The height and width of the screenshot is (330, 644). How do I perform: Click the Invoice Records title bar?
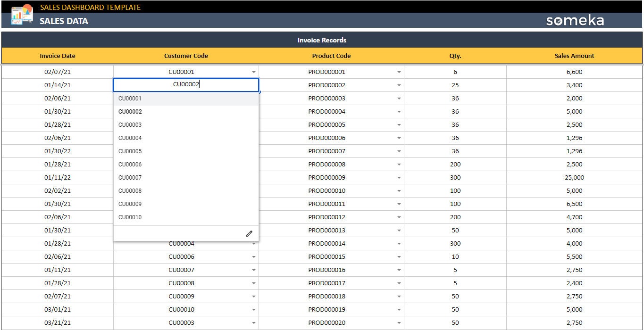pos(322,40)
